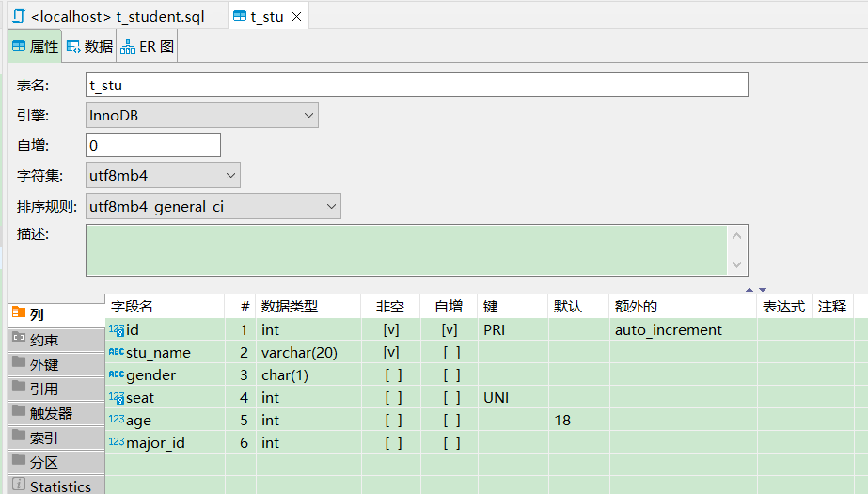Open the 排序规则 utf8mb4_general_ci dropdown
Viewport: 868px width, 494px height.
213,207
